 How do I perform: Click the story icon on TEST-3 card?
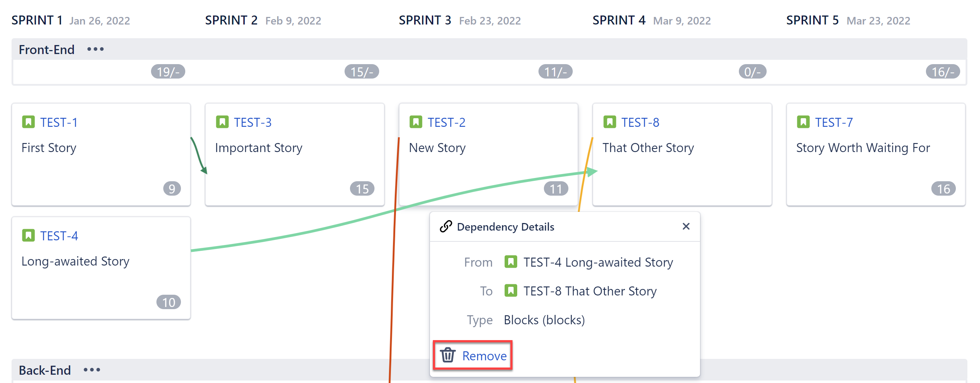pyautogui.click(x=222, y=122)
